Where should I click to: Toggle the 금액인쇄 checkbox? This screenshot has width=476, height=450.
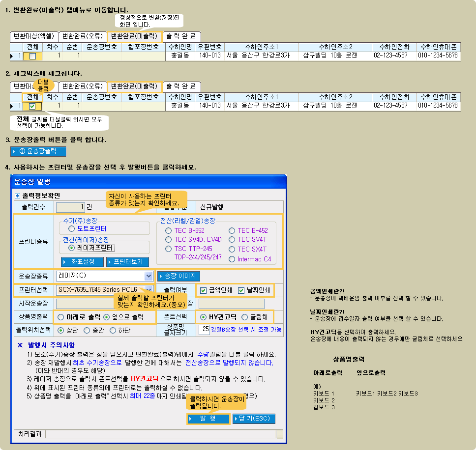click(203, 290)
